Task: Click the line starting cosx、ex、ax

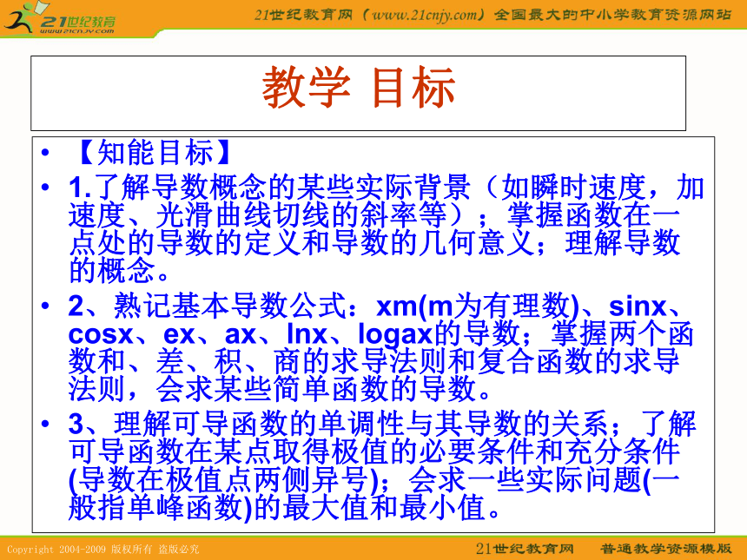Action: pos(380,333)
